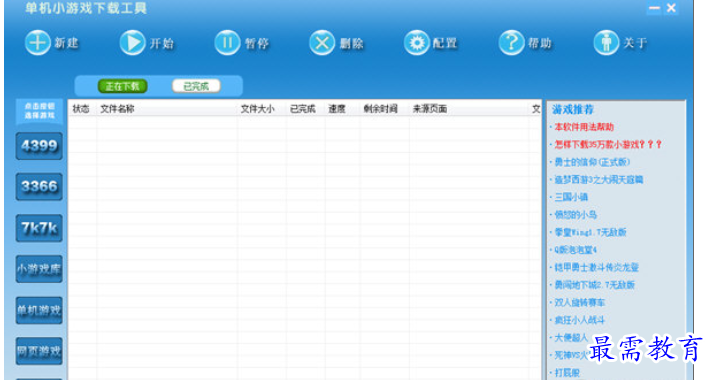Viewport: 711px width, 380px height.
Task: Open the 愤怒的小鸟 game link
Action: point(576,215)
